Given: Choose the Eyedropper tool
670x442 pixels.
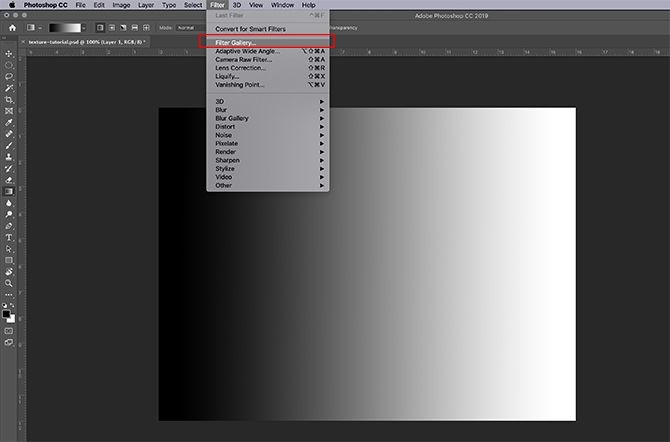Looking at the screenshot, I should [9, 122].
